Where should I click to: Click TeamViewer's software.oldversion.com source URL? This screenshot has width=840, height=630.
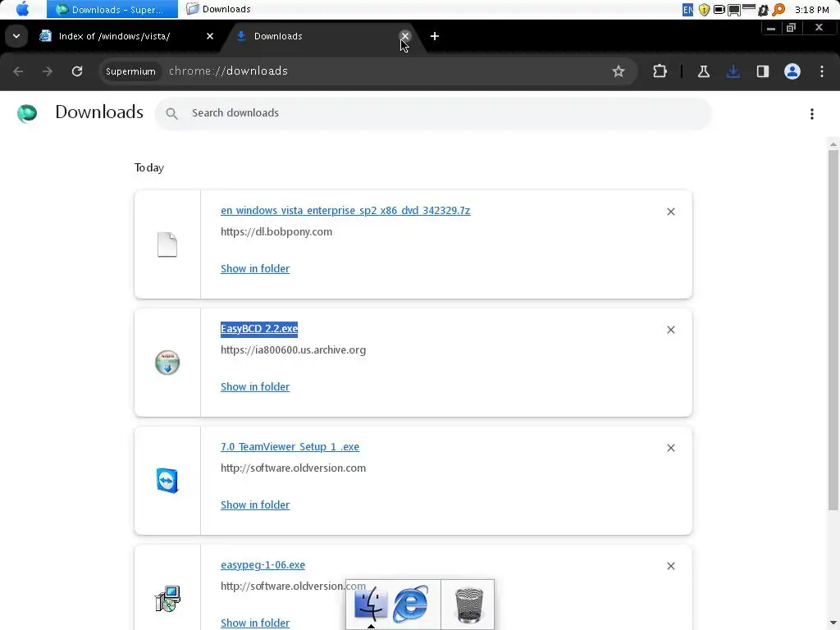tap(293, 468)
